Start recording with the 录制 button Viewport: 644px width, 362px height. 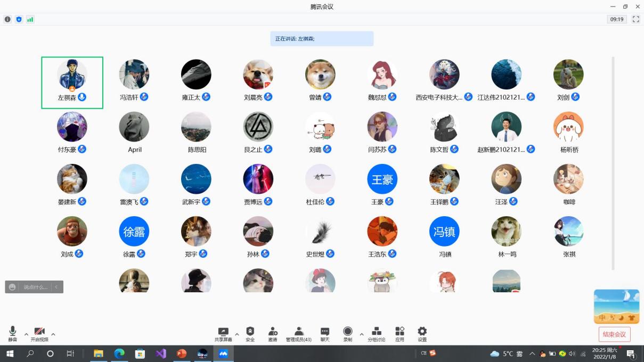click(348, 334)
